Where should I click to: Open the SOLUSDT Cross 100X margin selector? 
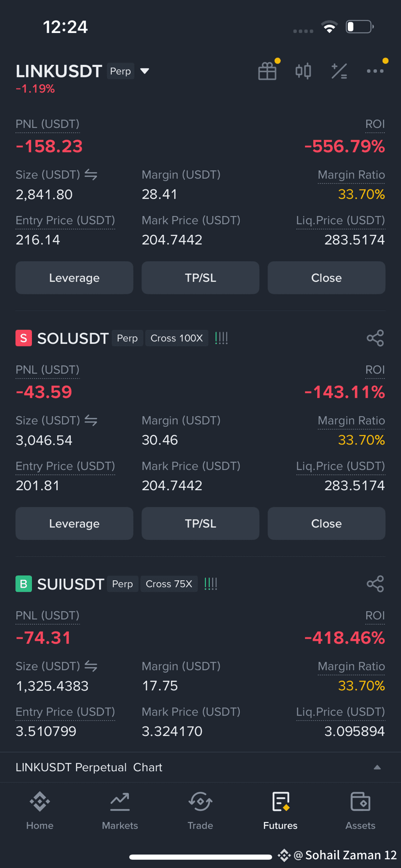(177, 338)
